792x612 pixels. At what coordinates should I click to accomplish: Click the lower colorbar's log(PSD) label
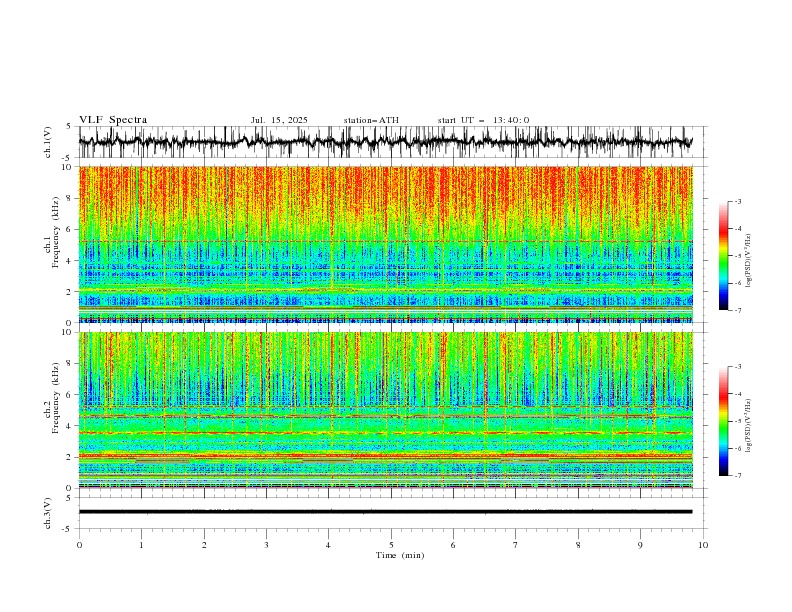pyautogui.click(x=749, y=425)
